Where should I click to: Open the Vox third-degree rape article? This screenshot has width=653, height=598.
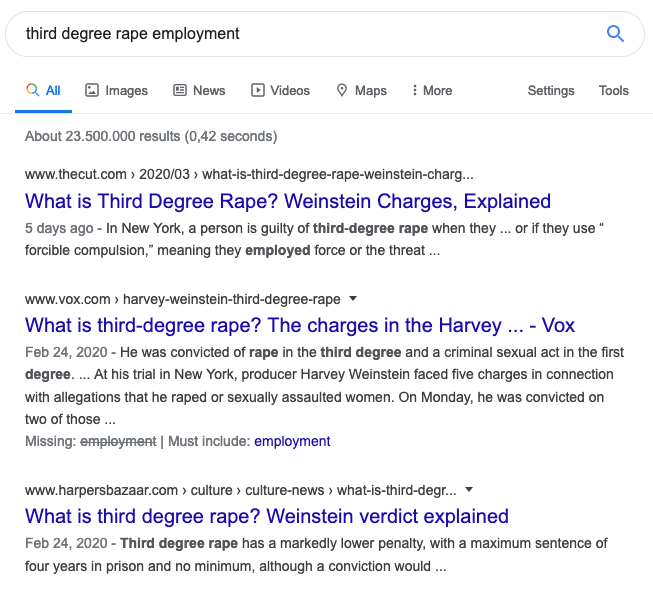coord(300,325)
